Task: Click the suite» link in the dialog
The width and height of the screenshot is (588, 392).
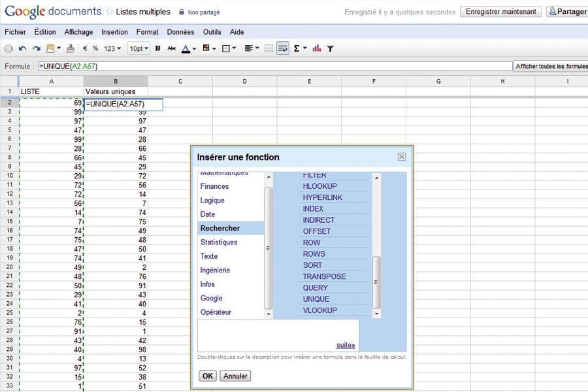Action: (346, 345)
